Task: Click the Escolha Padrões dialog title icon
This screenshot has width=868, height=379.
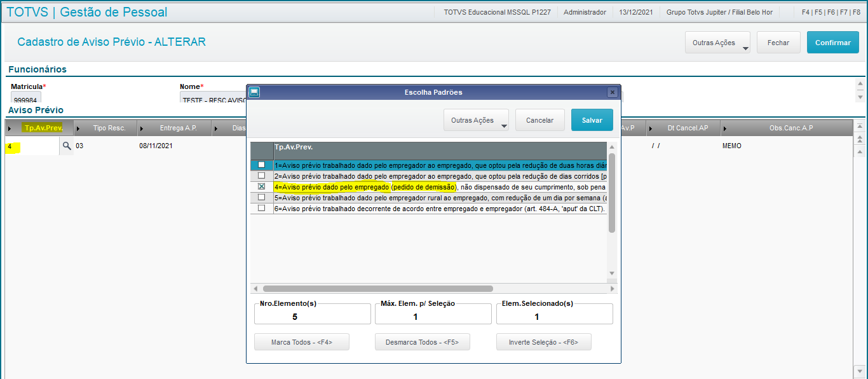Action: click(253, 92)
